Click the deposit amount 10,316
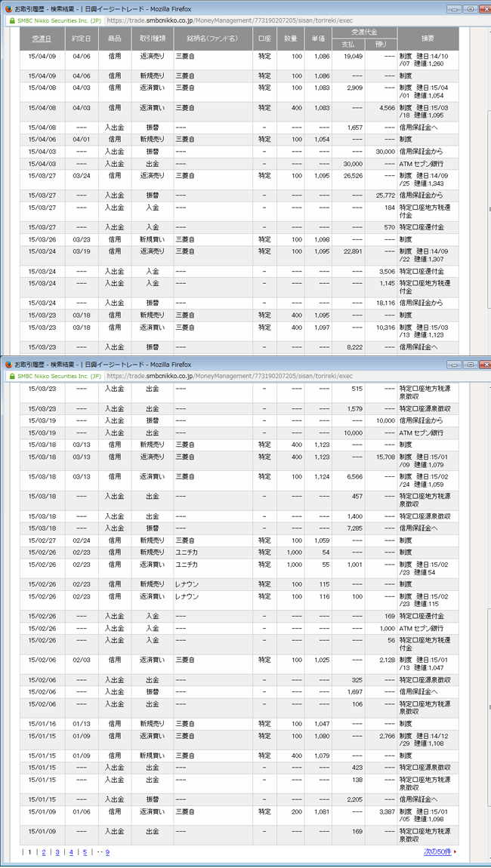The height and width of the screenshot is (868, 491). point(385,327)
